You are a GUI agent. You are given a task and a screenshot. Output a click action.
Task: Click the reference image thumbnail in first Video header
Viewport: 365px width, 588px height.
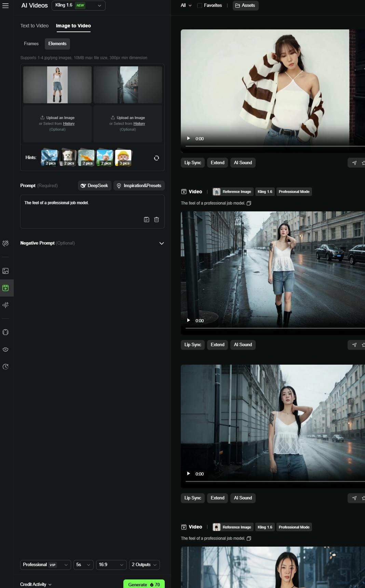pos(217,192)
